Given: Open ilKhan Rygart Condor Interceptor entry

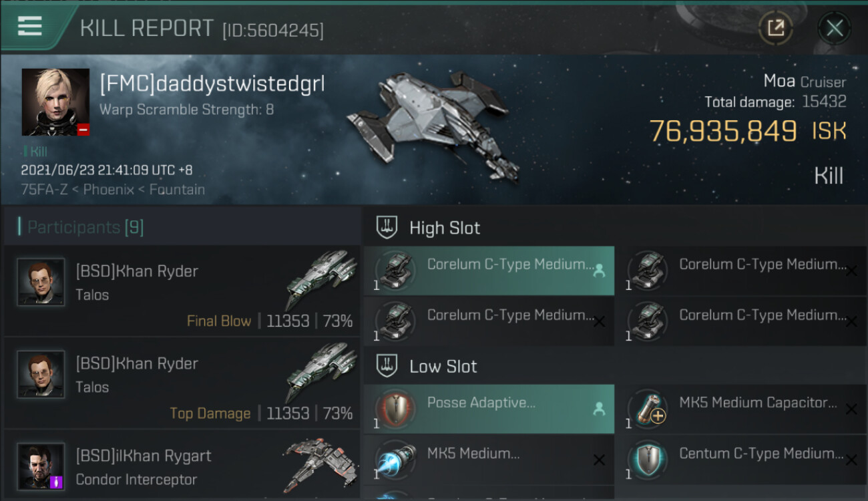Looking at the screenshot, I should [x=182, y=465].
